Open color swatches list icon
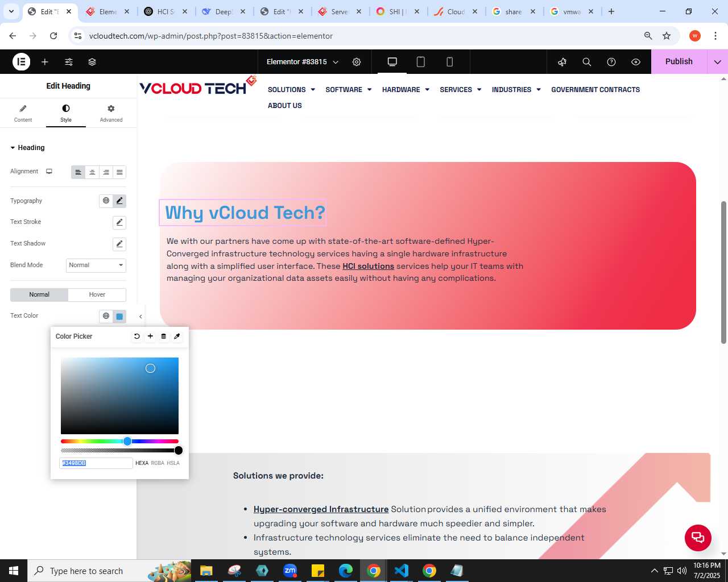This screenshot has width=728, height=582. click(x=164, y=336)
